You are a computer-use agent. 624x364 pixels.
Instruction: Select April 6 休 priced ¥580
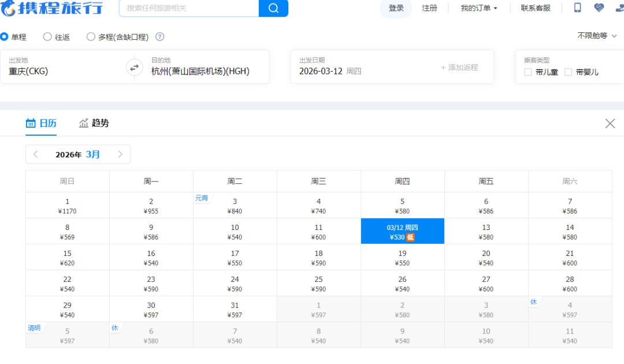click(151, 335)
